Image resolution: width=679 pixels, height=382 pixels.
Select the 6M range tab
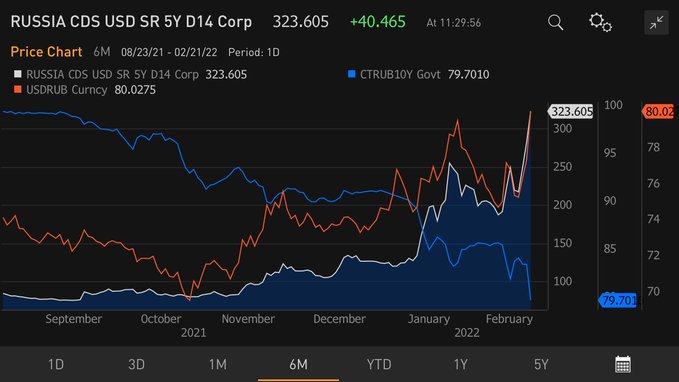(x=298, y=364)
